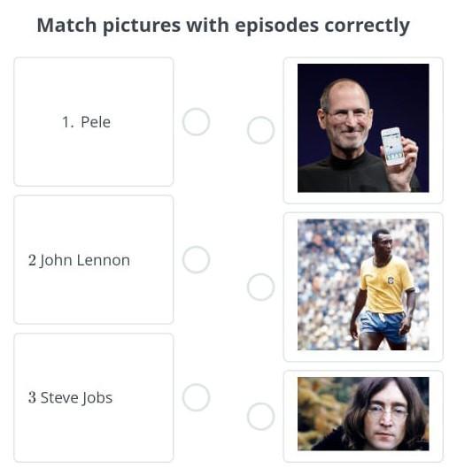Click the blue shorts in the stadium photo

[383, 326]
